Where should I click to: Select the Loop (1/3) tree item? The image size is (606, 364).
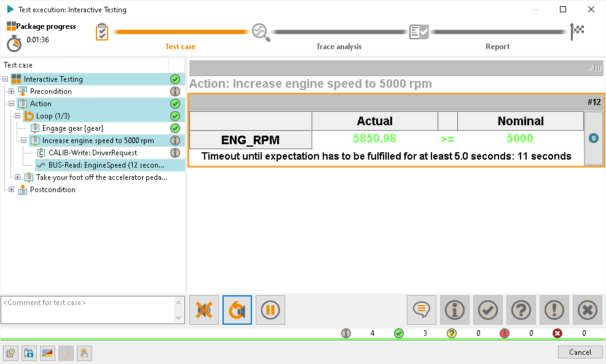(53, 116)
